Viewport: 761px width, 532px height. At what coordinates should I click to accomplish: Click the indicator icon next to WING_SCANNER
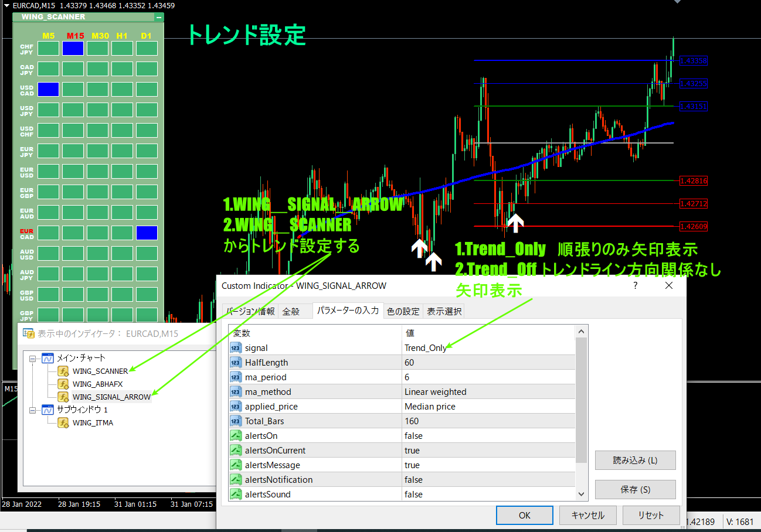coord(63,371)
